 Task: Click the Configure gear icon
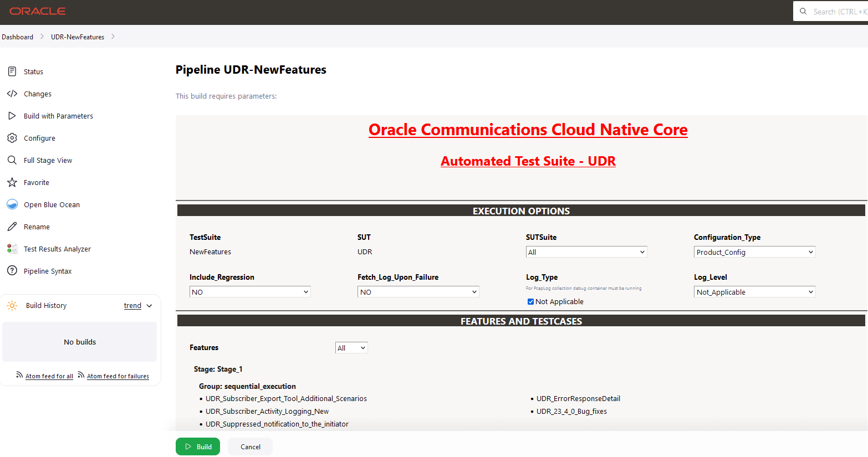tap(12, 138)
